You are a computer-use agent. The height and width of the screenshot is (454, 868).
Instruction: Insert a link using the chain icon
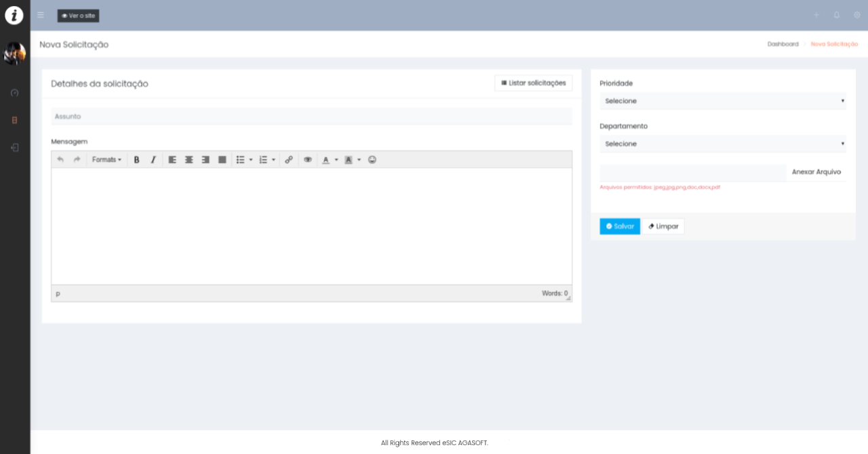tap(289, 160)
